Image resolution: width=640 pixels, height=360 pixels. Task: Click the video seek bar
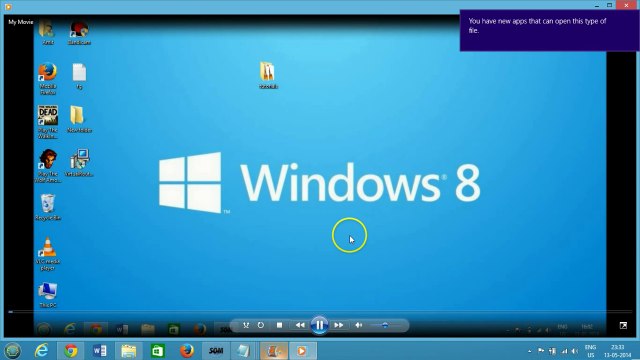[x=320, y=312]
